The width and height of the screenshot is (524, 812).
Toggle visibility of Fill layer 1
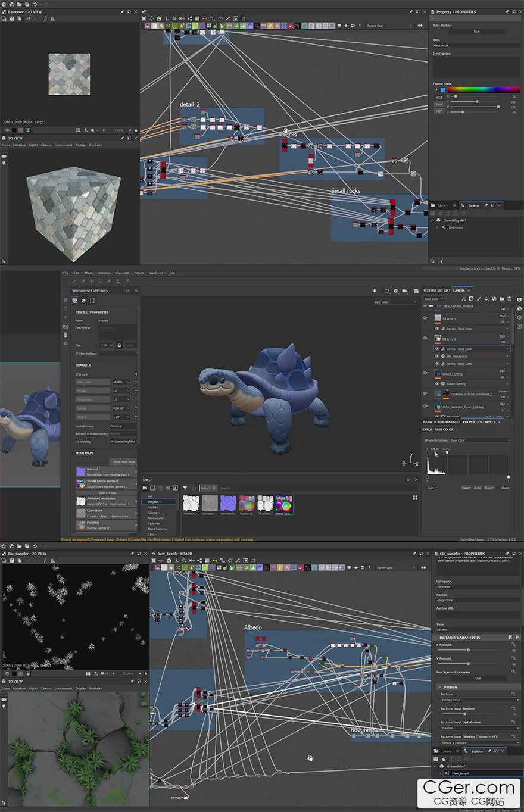pyautogui.click(x=425, y=318)
